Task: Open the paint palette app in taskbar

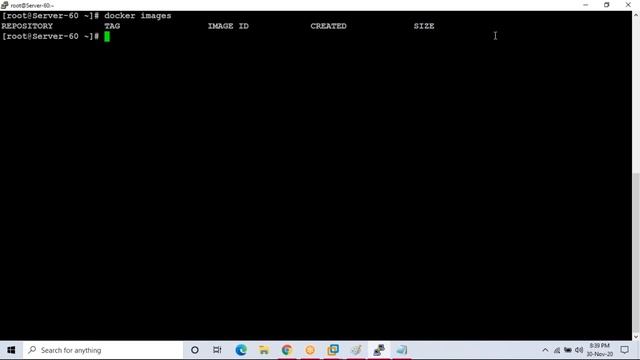Action: (356, 350)
